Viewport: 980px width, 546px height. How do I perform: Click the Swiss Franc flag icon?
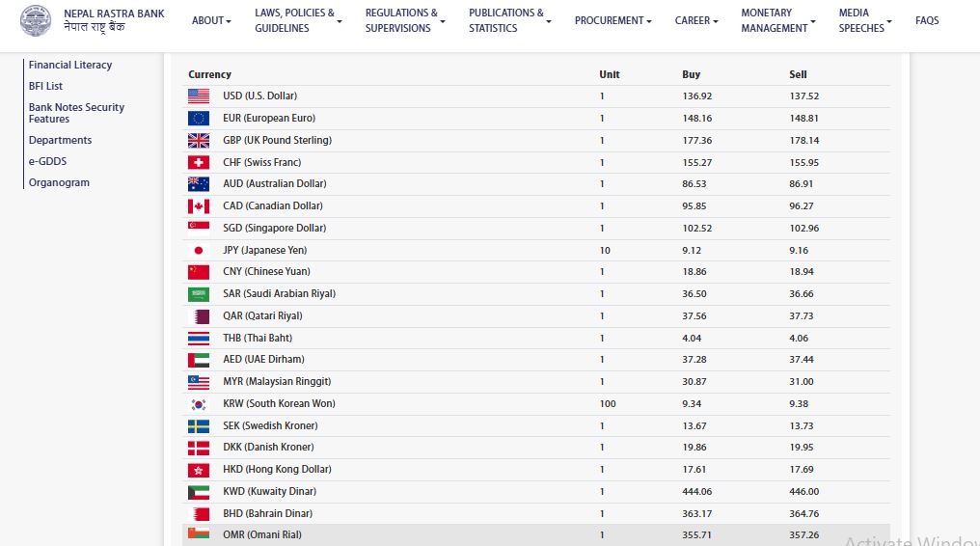199,162
